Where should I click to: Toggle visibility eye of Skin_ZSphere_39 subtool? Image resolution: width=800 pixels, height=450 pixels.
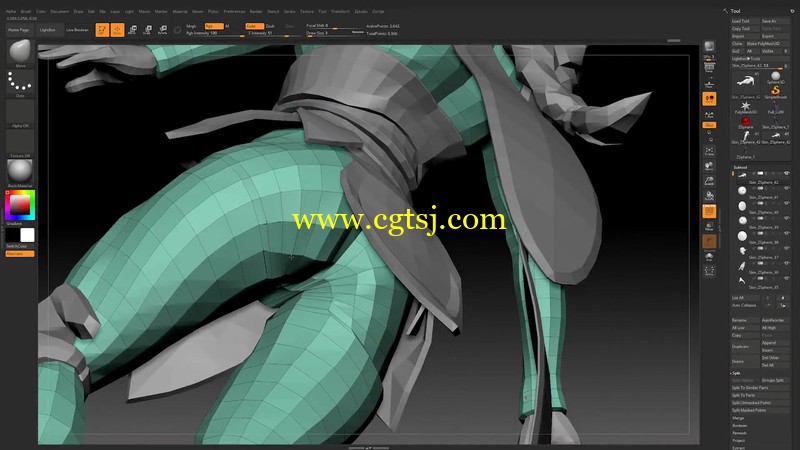787,218
